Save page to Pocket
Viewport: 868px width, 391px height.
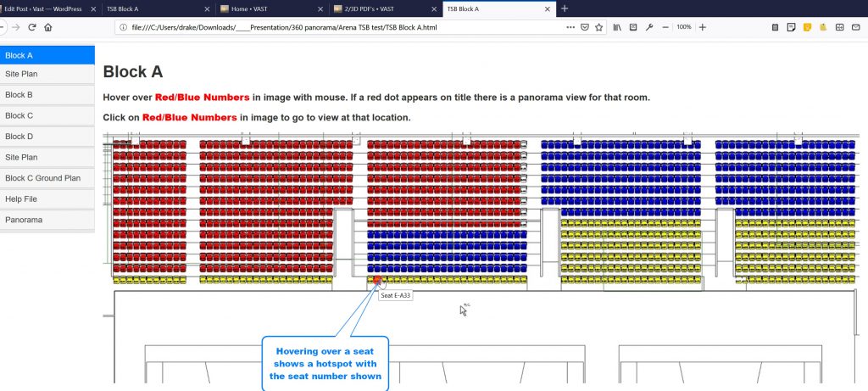click(x=585, y=27)
